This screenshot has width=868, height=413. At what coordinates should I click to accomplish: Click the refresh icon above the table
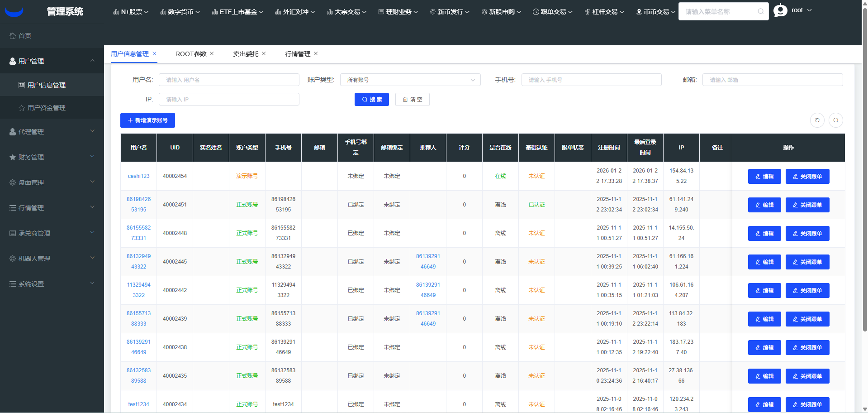coord(817,120)
